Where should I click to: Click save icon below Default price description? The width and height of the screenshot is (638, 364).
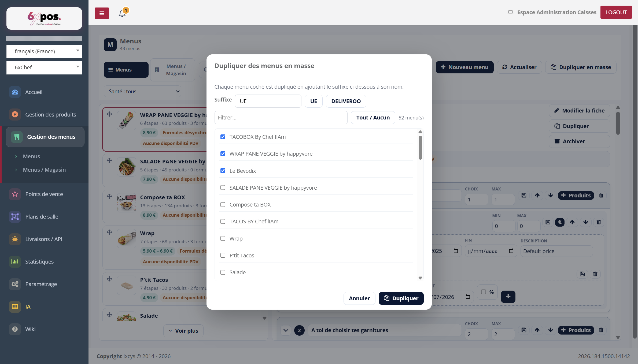click(x=582, y=274)
